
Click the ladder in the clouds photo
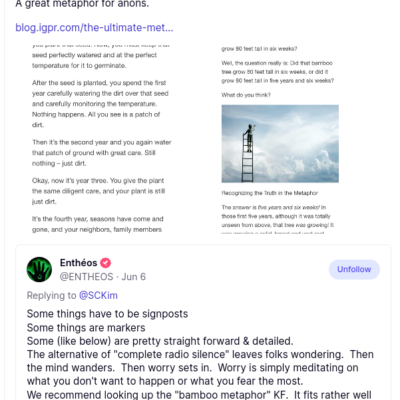click(x=280, y=144)
